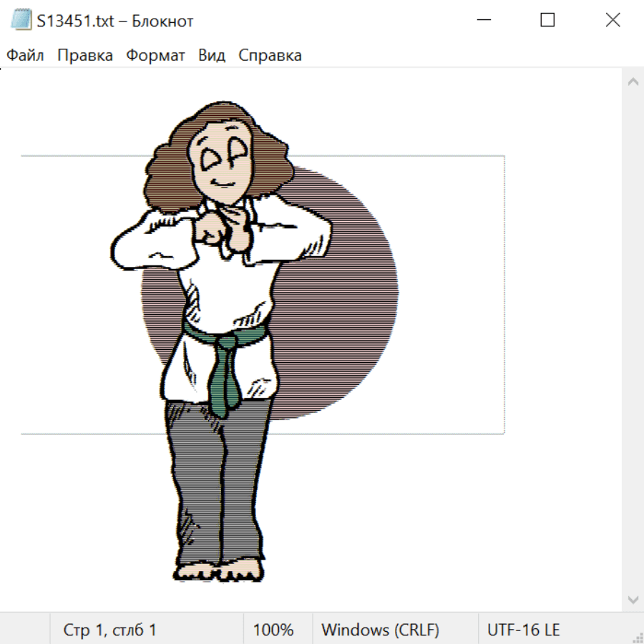Maximize the Notepad window
This screenshot has height=644, width=644.
[x=547, y=21]
